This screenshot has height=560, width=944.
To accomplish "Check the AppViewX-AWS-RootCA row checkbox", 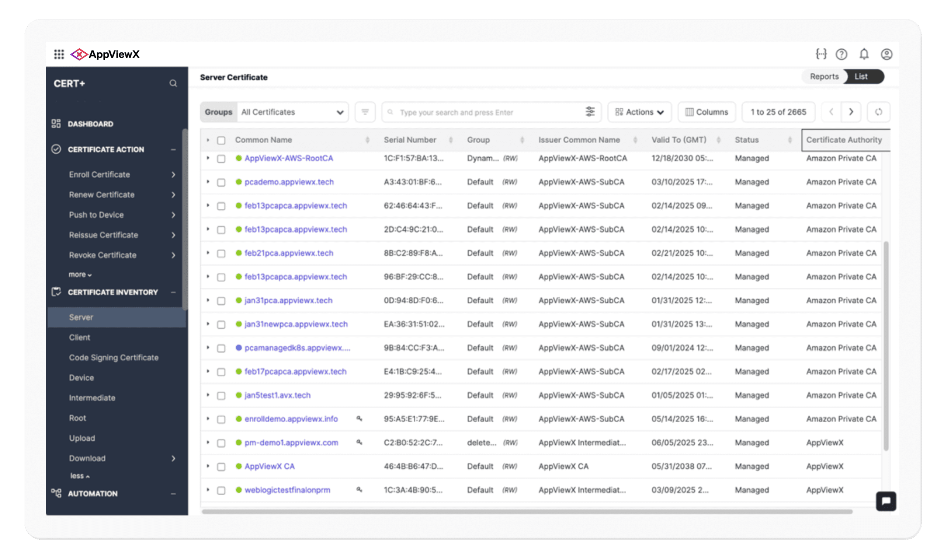I will point(221,159).
